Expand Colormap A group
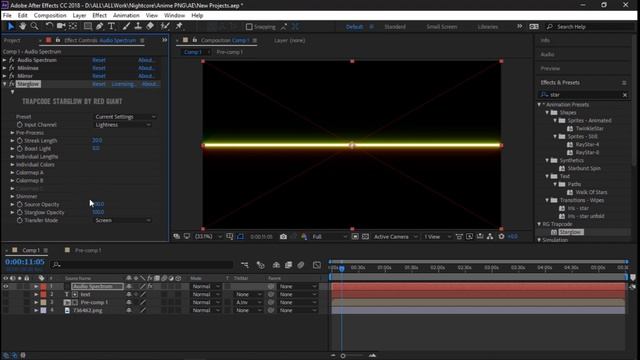 [x=12, y=173]
